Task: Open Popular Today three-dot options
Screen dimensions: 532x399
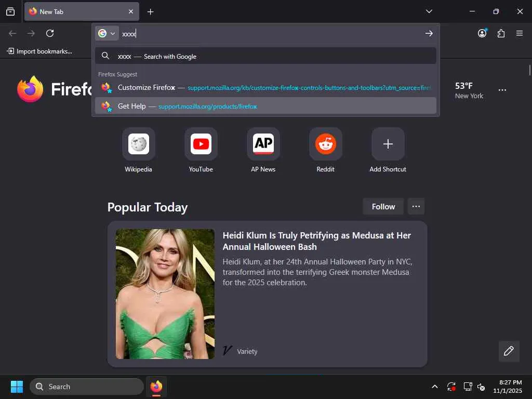Action: (x=416, y=207)
